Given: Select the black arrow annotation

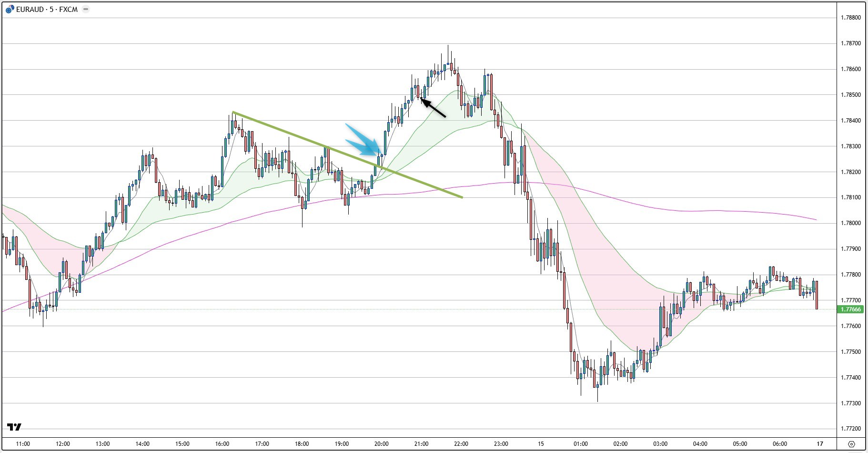Looking at the screenshot, I should tap(434, 107).
